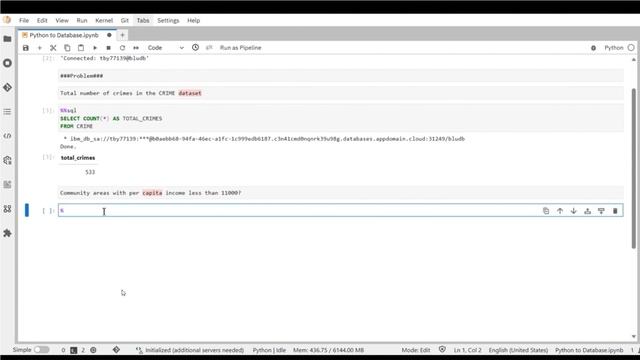Image resolution: width=640 pixels, height=360 pixels.
Task: Toggle the Simple mode switch in status bar
Action: coord(41,350)
